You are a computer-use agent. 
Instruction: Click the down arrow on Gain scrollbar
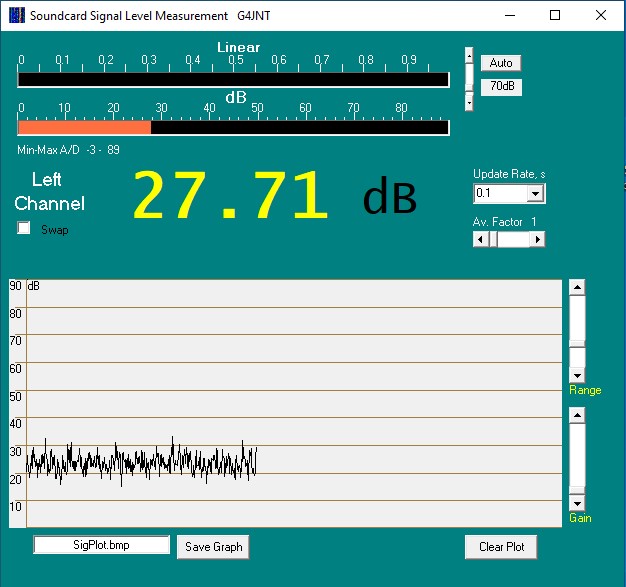pos(576,503)
